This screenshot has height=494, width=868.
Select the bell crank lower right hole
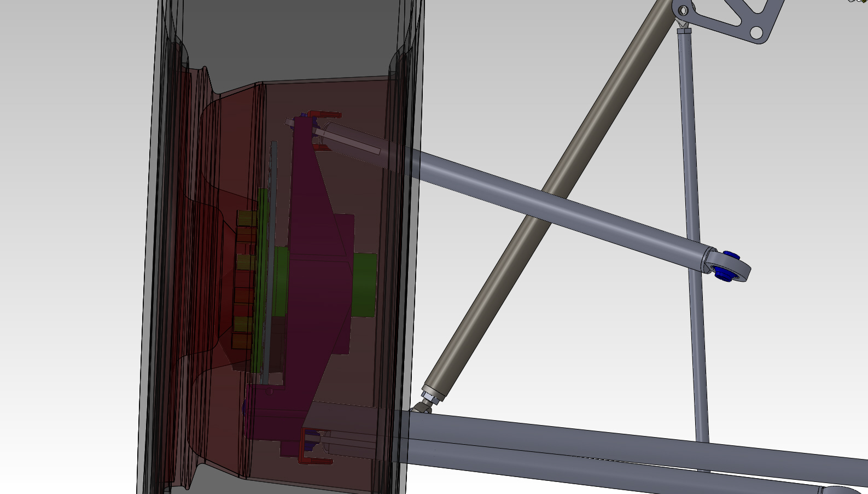(x=756, y=33)
